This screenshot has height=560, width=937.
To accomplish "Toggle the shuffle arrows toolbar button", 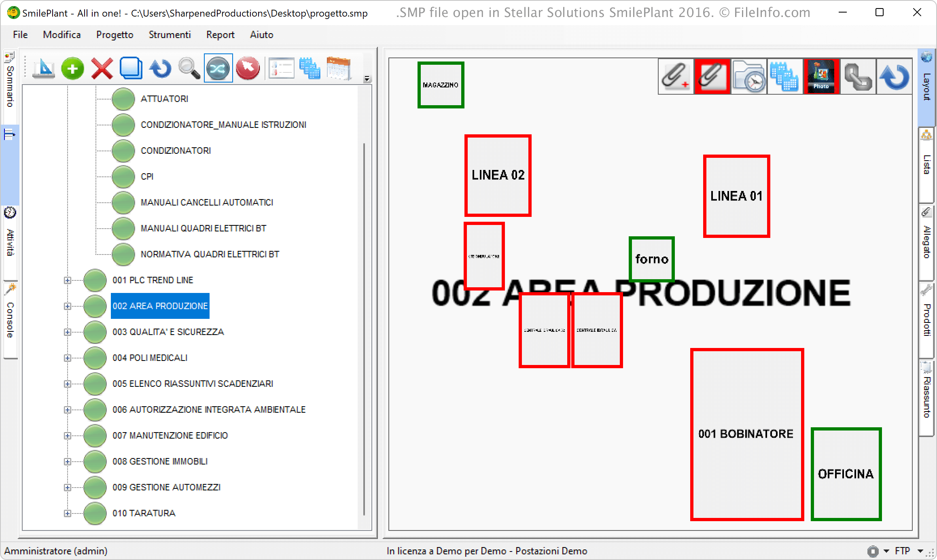I will [x=218, y=69].
